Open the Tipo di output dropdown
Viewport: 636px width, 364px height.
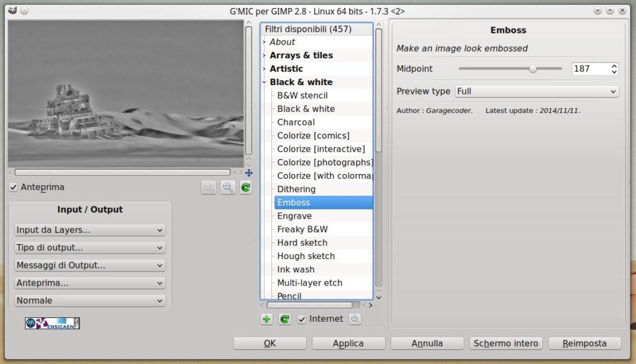pyautogui.click(x=89, y=248)
